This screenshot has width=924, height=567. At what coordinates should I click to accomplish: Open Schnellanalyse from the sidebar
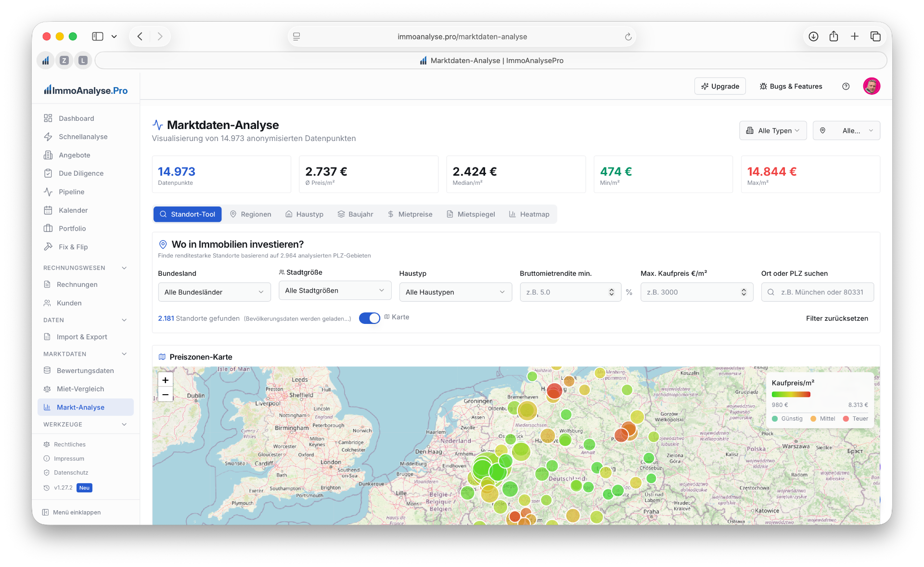(86, 137)
